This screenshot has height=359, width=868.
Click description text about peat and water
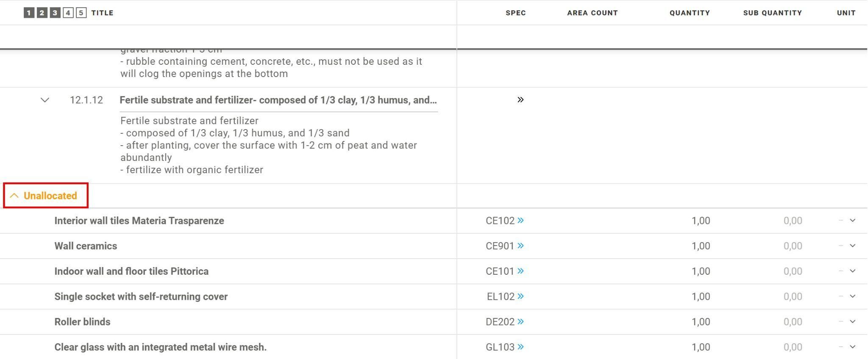point(269,151)
